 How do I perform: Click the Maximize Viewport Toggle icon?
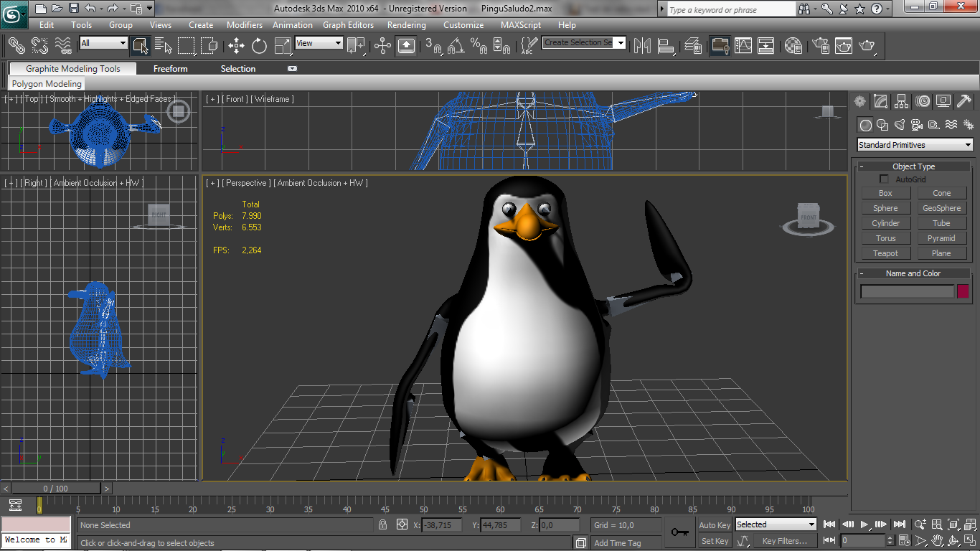pos(969,540)
